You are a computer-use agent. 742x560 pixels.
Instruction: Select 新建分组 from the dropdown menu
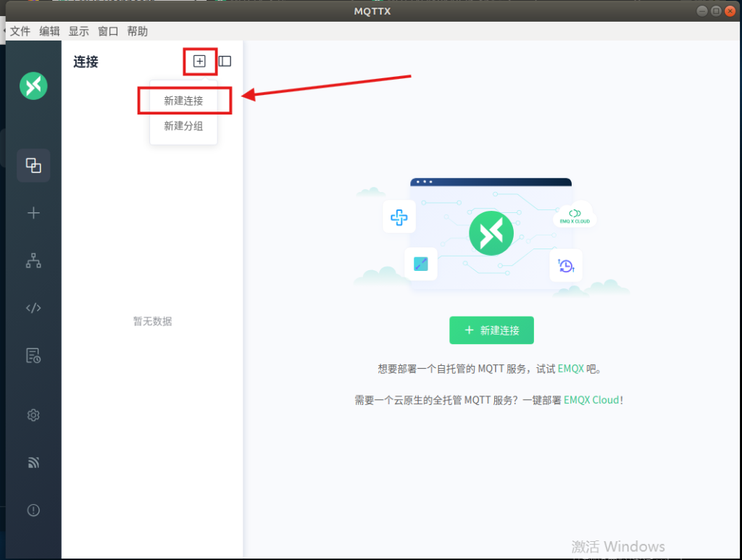183,126
